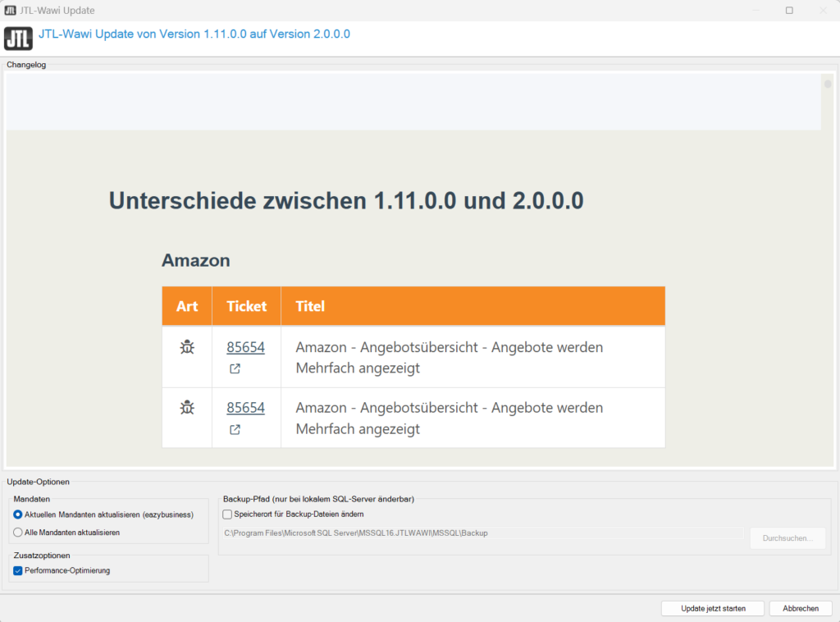The width and height of the screenshot is (840, 622).
Task: Click the bug icon in the first changelog row
Action: tap(187, 347)
